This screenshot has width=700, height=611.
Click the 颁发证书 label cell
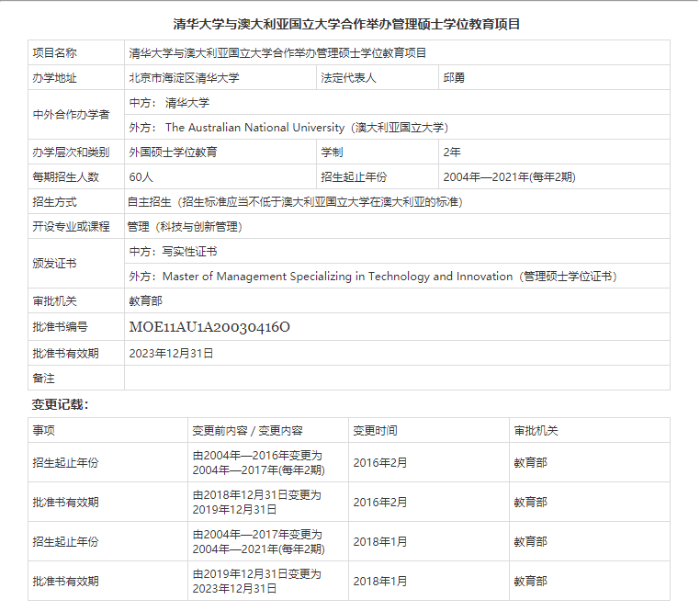pos(76,264)
